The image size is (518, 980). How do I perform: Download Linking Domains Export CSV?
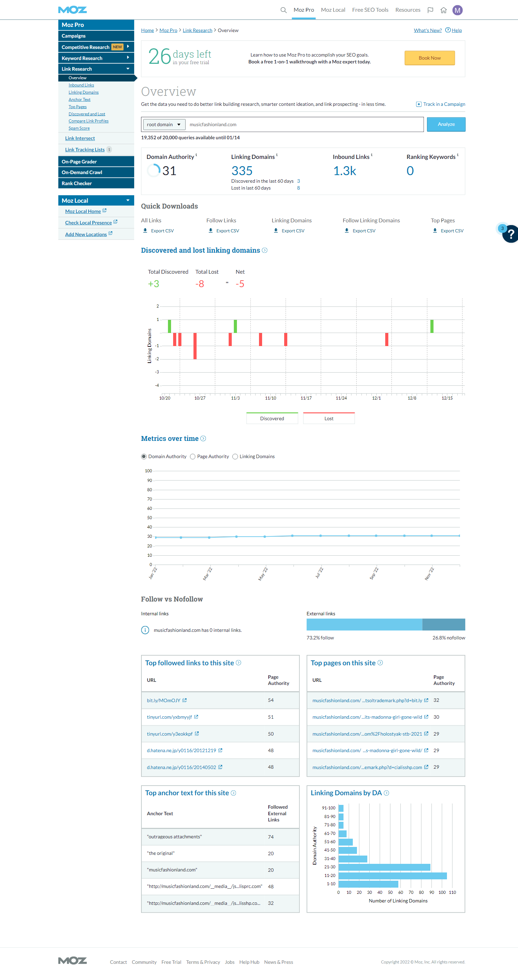pyautogui.click(x=289, y=231)
